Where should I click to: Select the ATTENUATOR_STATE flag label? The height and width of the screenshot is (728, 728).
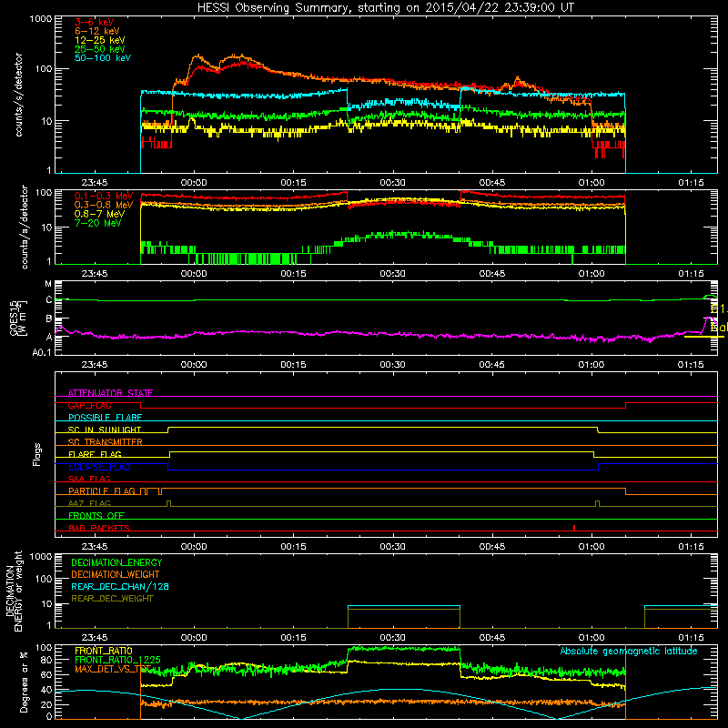point(110,393)
